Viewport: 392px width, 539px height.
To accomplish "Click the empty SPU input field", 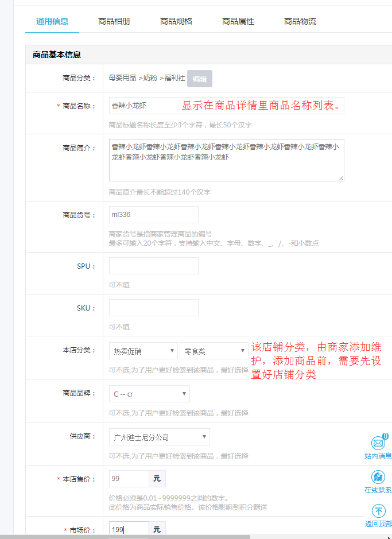I will point(153,266).
